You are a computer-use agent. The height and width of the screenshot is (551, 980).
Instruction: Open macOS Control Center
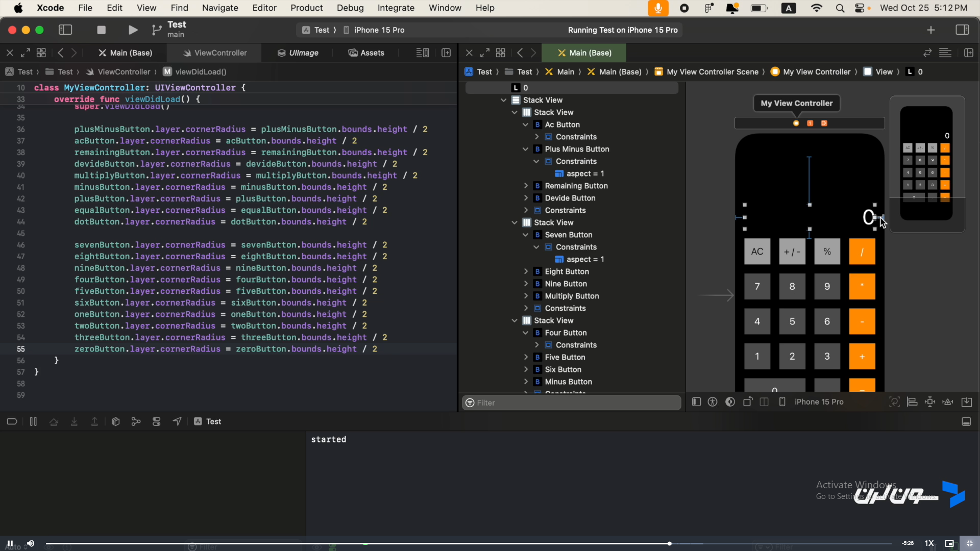click(x=860, y=8)
